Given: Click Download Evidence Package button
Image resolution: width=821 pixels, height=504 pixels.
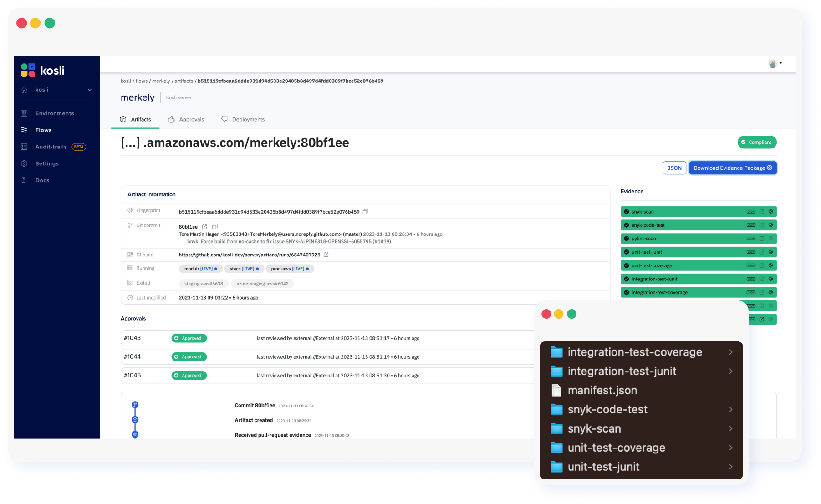Looking at the screenshot, I should tap(733, 168).
